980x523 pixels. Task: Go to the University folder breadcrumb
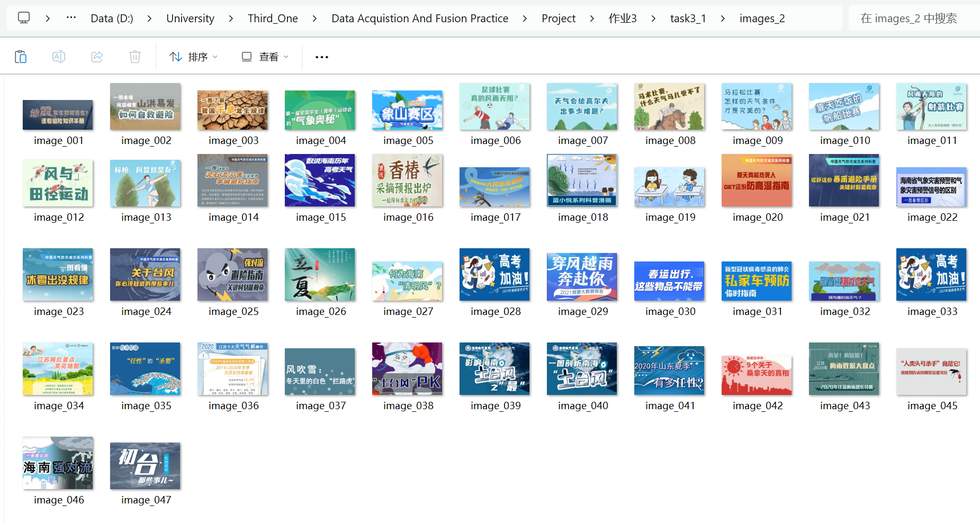(x=190, y=19)
